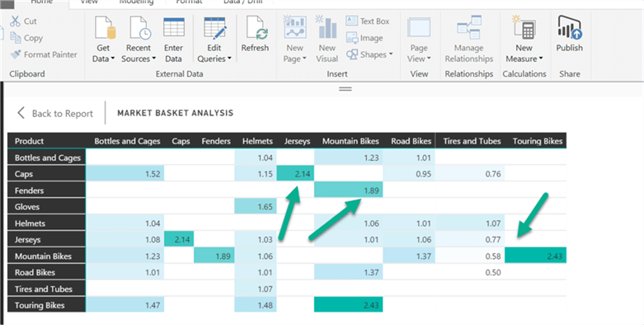Viewport: 644px width, 325px height.
Task: Click the Refresh icon
Action: coord(256,28)
